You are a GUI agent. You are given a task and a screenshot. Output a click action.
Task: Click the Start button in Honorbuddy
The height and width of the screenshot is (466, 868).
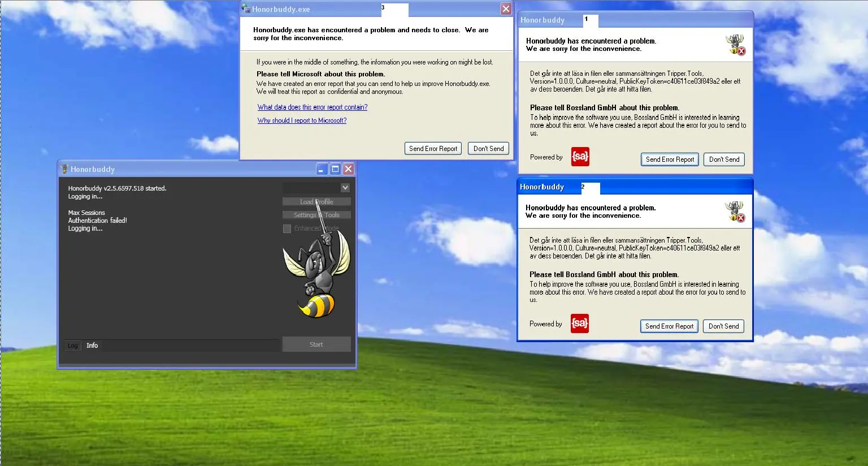(316, 344)
